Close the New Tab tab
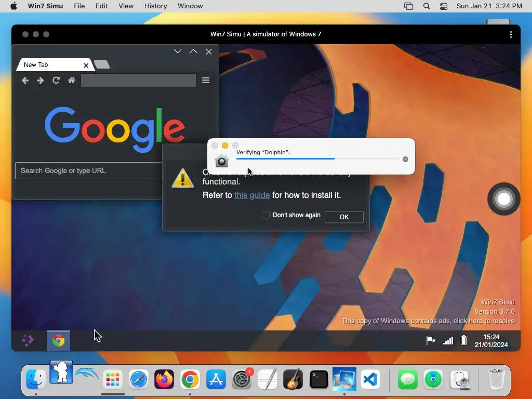 pyautogui.click(x=86, y=65)
